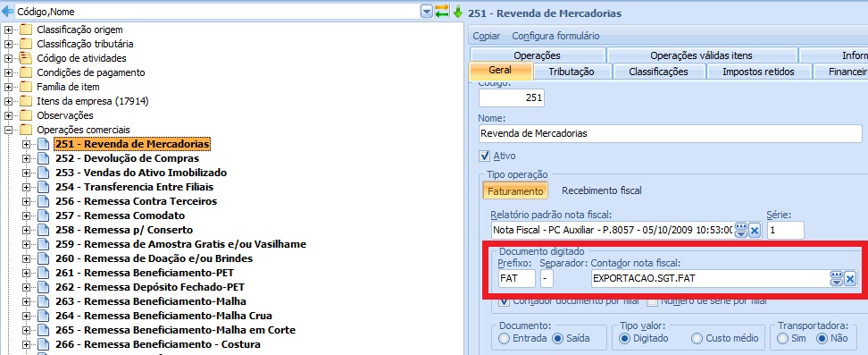Expand the Itens da empresa (17914) node
The width and height of the screenshot is (868, 355).
pyautogui.click(x=8, y=102)
